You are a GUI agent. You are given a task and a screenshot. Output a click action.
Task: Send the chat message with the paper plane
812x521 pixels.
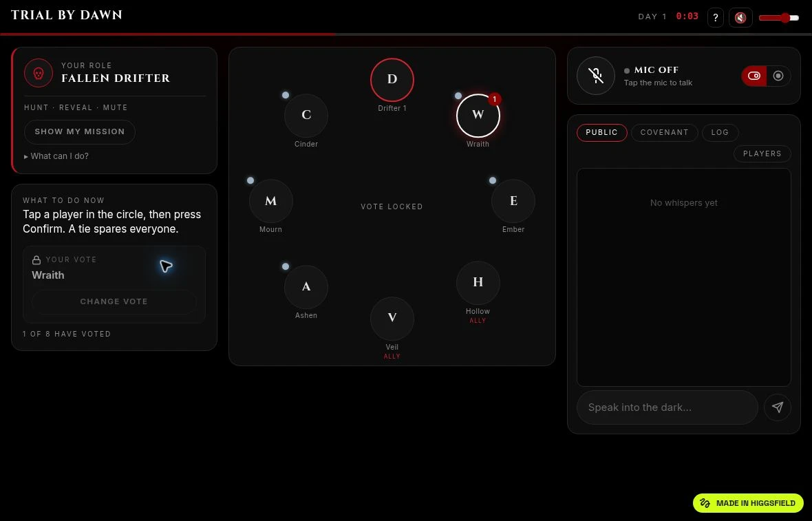(x=778, y=407)
